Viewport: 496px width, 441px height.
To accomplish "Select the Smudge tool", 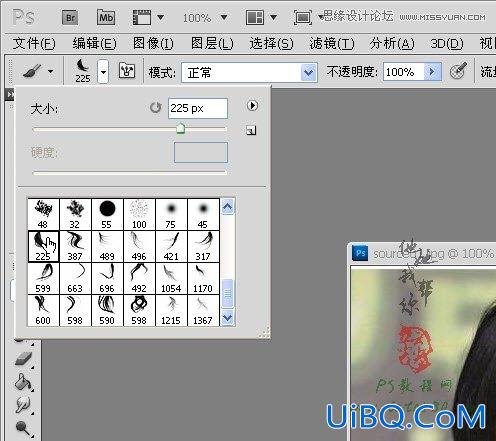I will tap(24, 405).
